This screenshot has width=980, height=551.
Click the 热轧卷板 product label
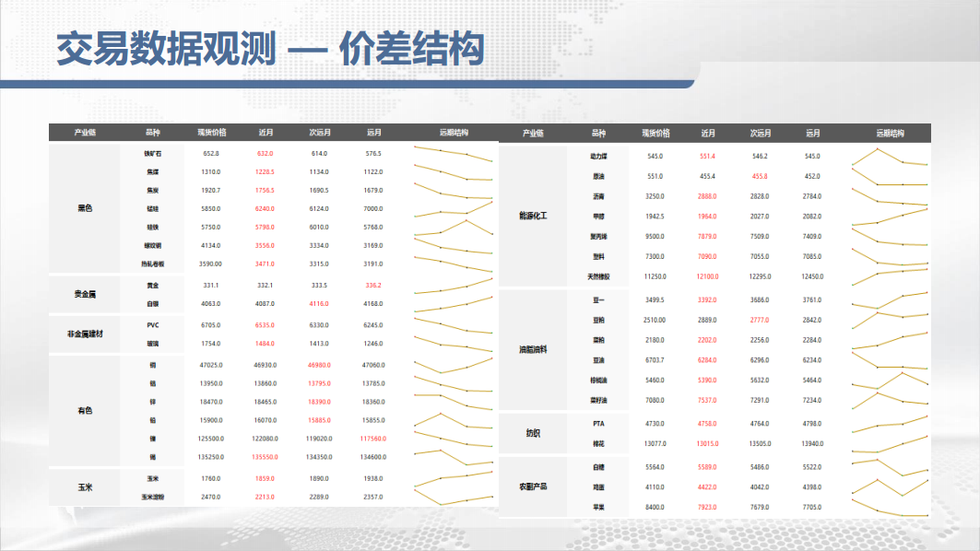[x=153, y=264]
